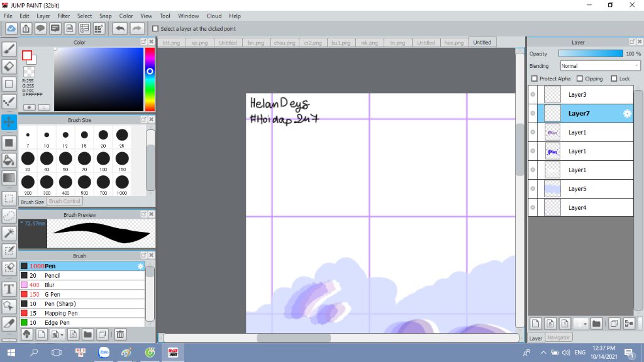Select Mapping Pen brush
The image size is (644, 362).
click(x=82, y=313)
